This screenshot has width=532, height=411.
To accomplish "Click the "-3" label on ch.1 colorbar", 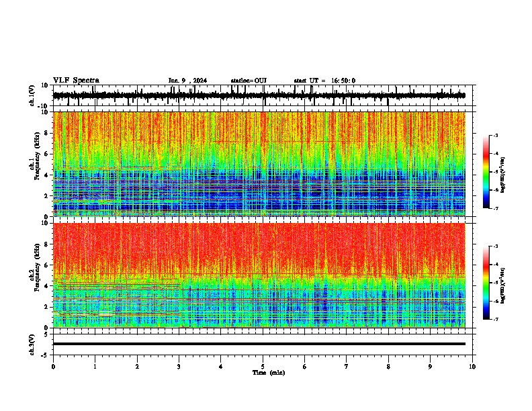I will [495, 135].
